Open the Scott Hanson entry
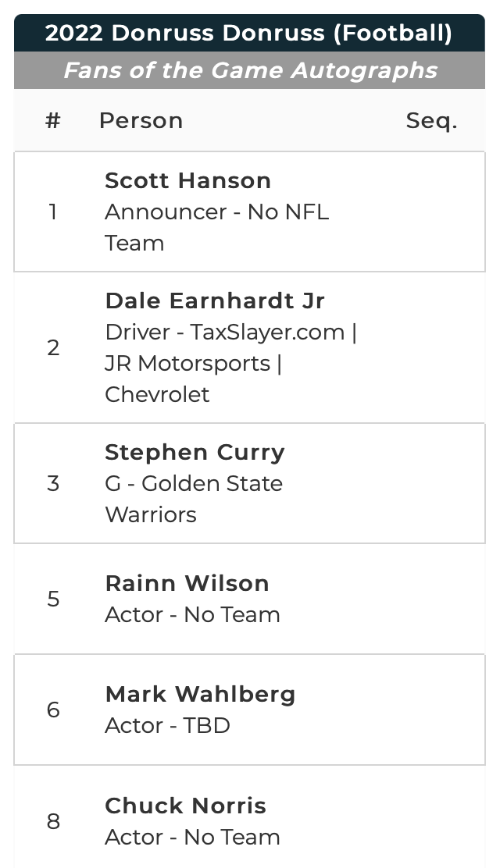 187,180
